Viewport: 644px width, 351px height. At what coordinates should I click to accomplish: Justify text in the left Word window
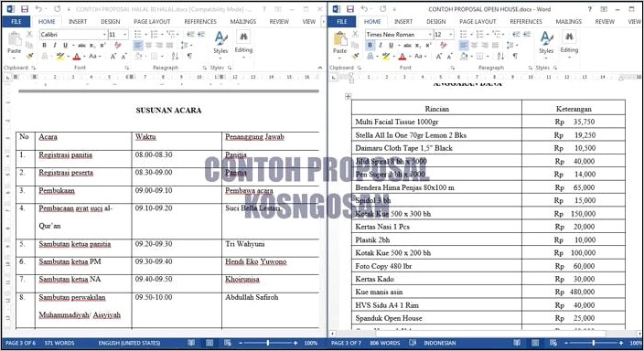[x=169, y=45]
